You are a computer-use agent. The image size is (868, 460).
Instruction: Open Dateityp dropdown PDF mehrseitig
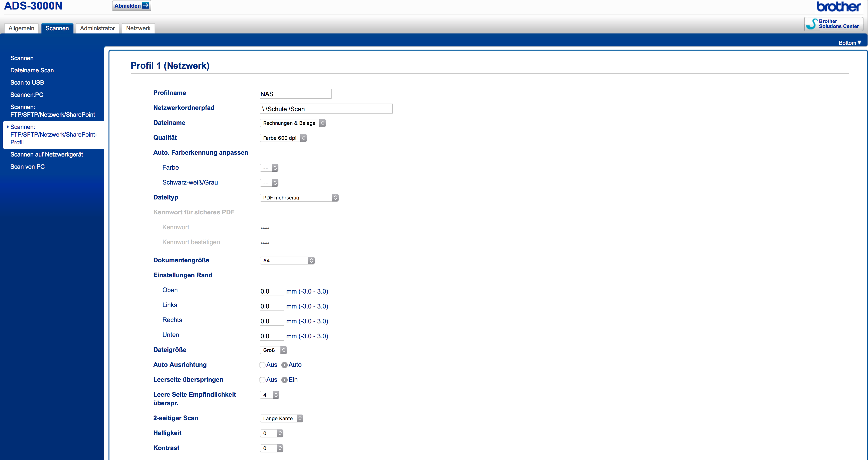click(299, 198)
